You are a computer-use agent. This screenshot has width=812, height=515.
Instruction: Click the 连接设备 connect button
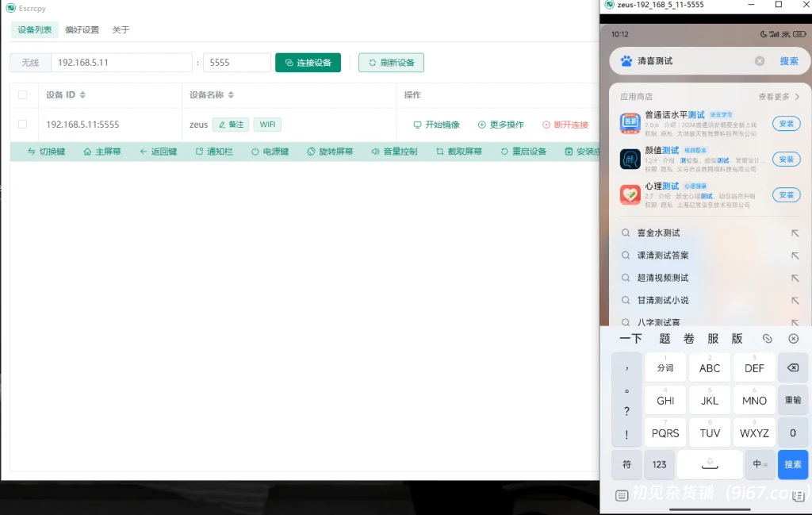pyautogui.click(x=307, y=62)
